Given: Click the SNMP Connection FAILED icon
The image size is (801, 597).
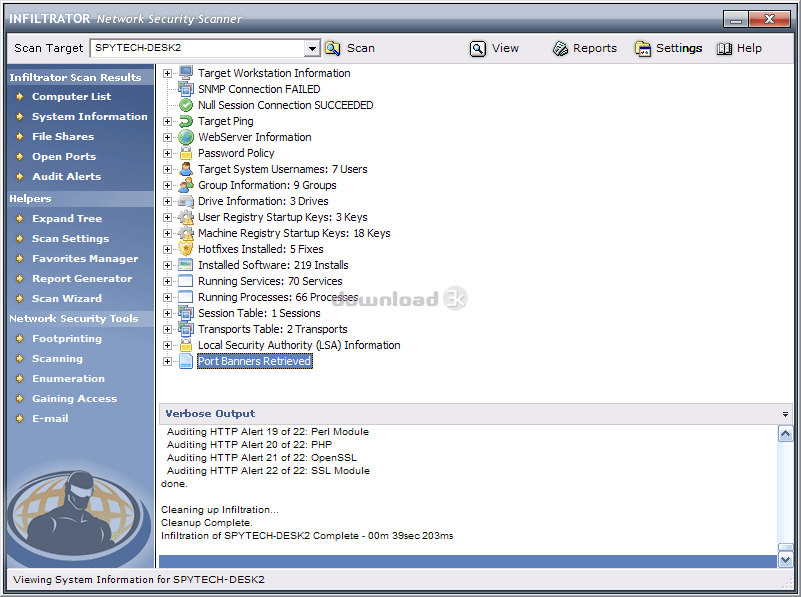Looking at the screenshot, I should 186,89.
